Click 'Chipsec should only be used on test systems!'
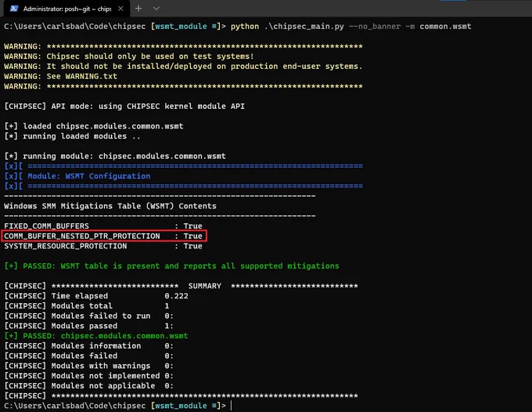 pyautogui.click(x=150, y=56)
